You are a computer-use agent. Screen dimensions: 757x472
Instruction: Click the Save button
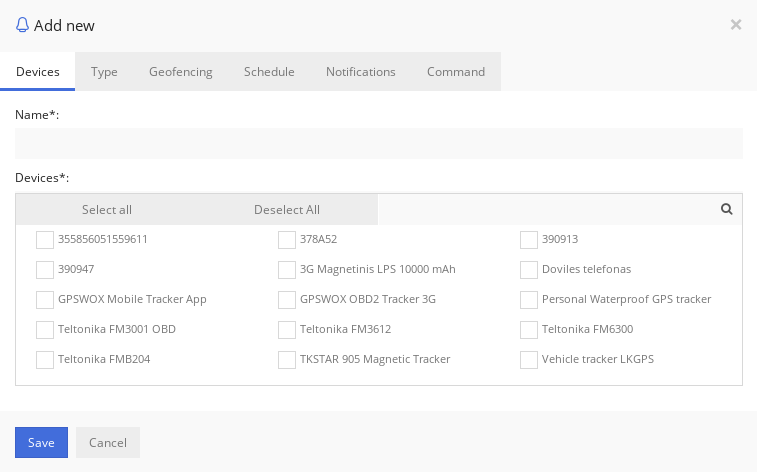tap(41, 443)
